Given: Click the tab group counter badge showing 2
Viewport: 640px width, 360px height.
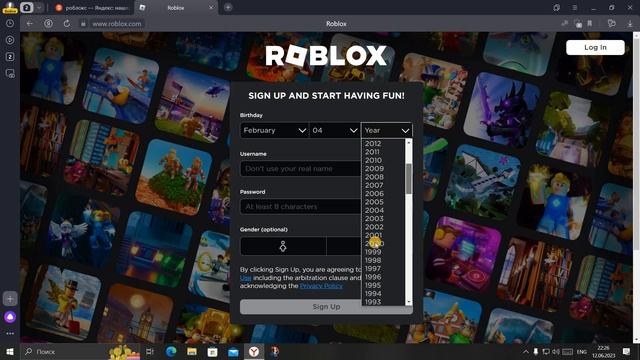Looking at the screenshot, I should 27,7.
